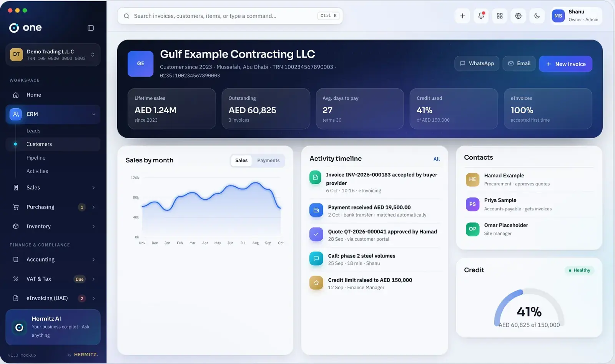Screen dimensions: 615x364
Task: Expand the Accounting menu chevron
Action: click(93, 260)
